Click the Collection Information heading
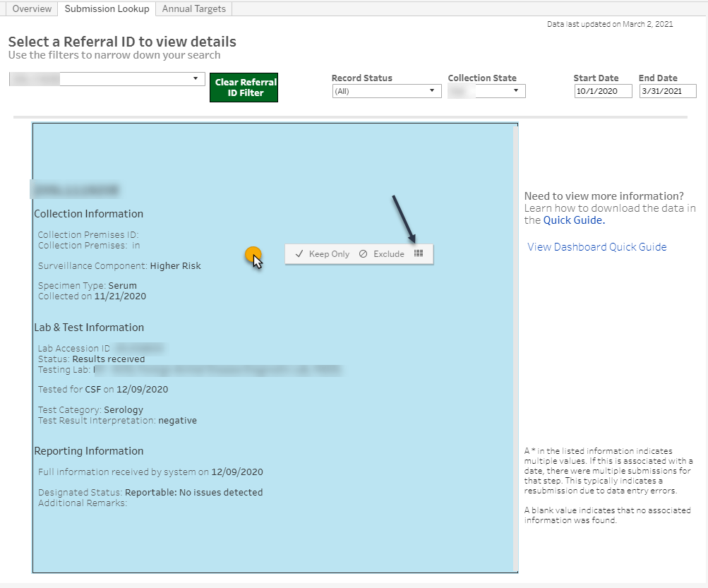Image resolution: width=708 pixels, height=588 pixels. pos(88,214)
